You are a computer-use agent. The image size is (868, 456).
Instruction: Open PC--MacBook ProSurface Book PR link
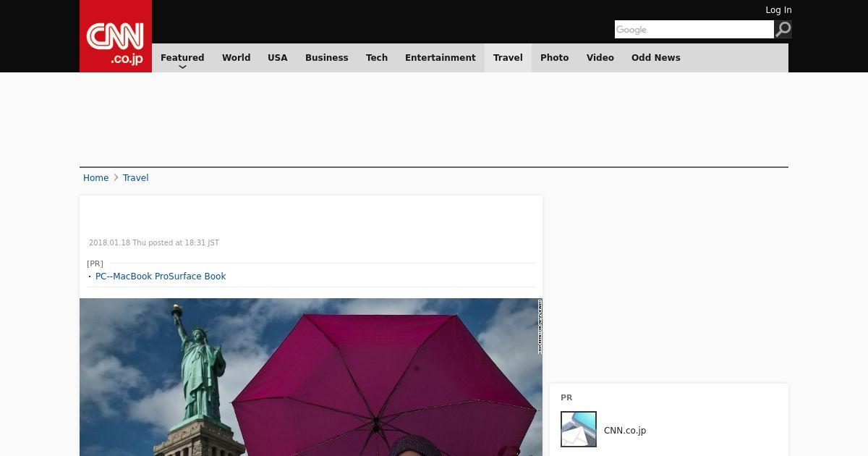click(x=161, y=276)
